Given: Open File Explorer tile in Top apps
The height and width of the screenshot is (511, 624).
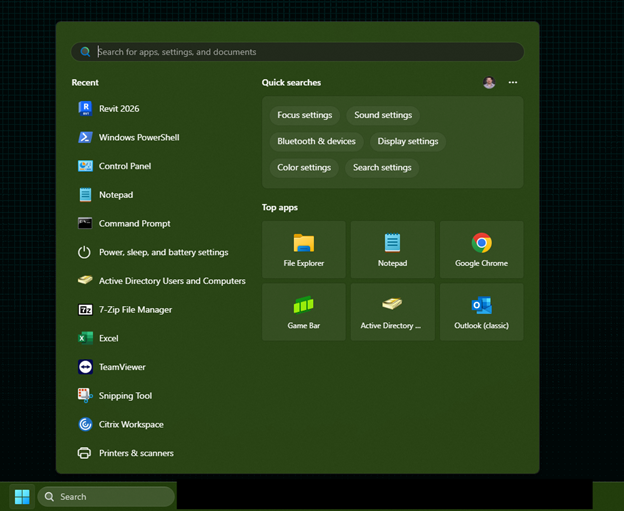Looking at the screenshot, I should click(304, 250).
